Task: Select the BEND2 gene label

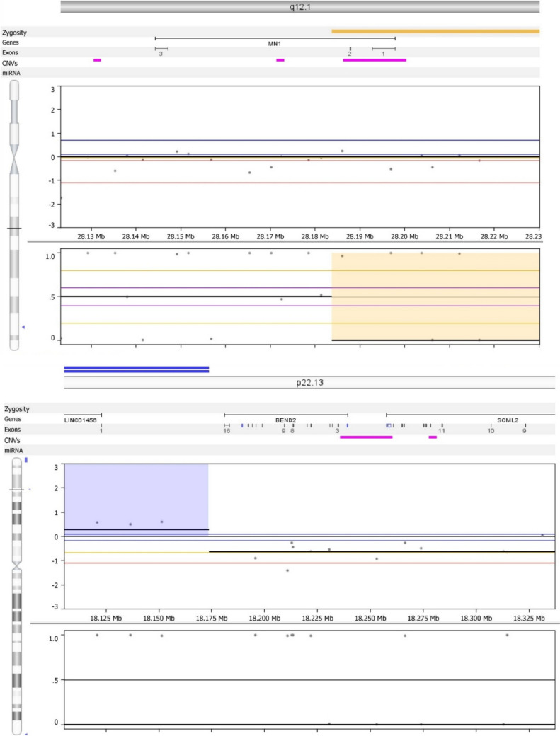Action: (x=285, y=420)
